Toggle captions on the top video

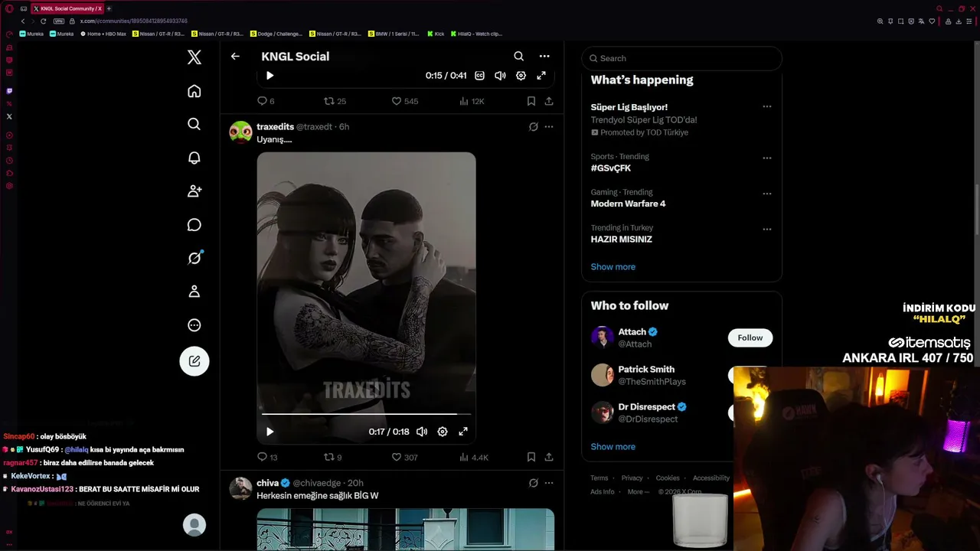[x=479, y=76]
